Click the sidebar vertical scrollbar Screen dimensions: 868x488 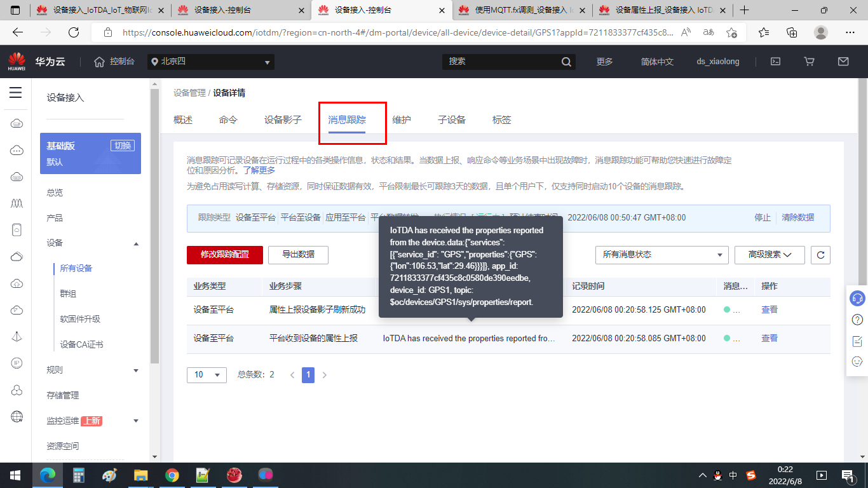point(154,226)
